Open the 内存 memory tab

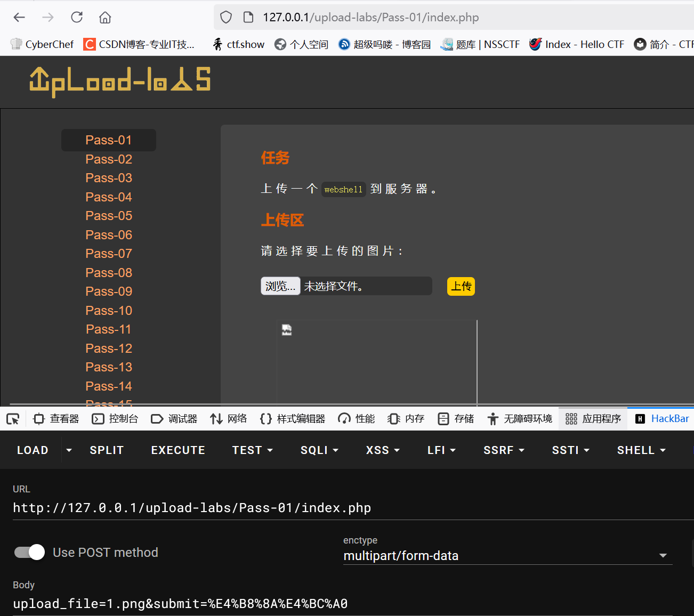(406, 419)
